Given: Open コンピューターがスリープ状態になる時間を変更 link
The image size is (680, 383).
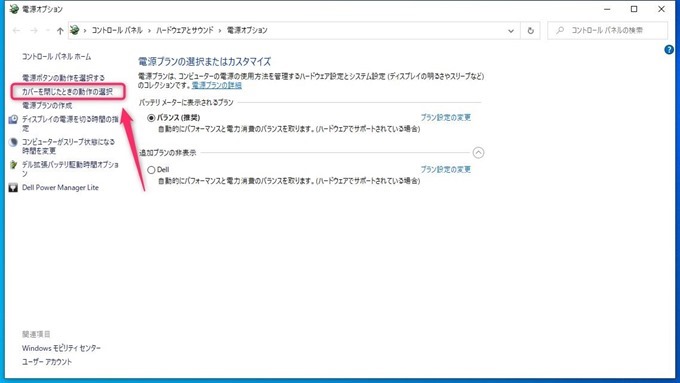Looking at the screenshot, I should pos(69,146).
